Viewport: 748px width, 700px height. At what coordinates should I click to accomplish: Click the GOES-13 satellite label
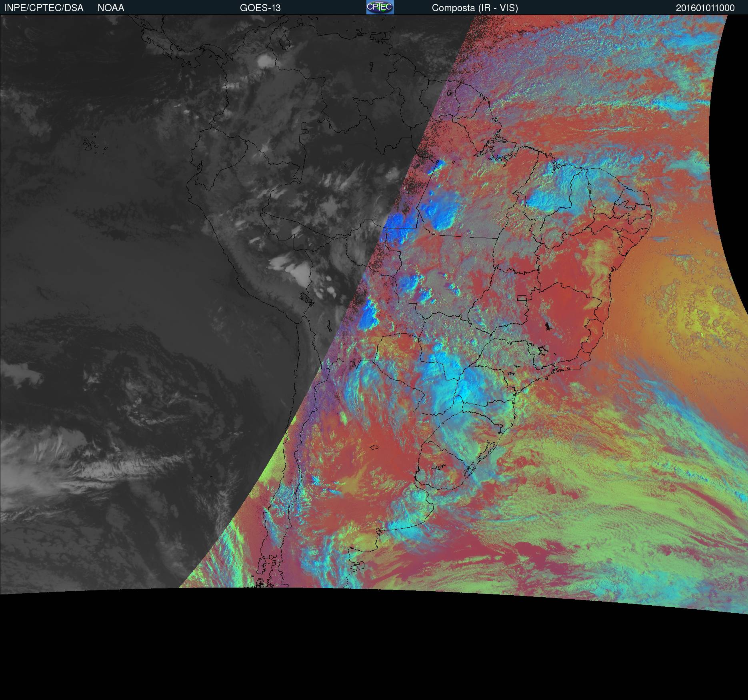pos(260,8)
